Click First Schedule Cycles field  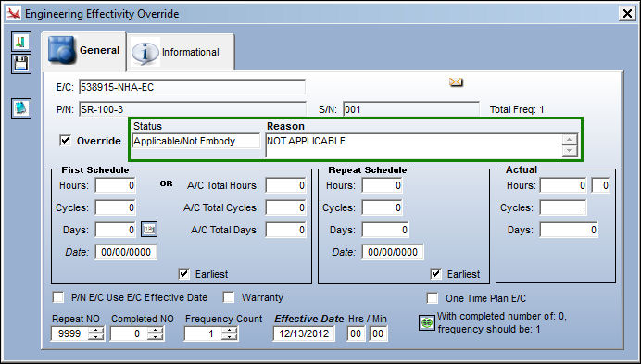(115, 207)
